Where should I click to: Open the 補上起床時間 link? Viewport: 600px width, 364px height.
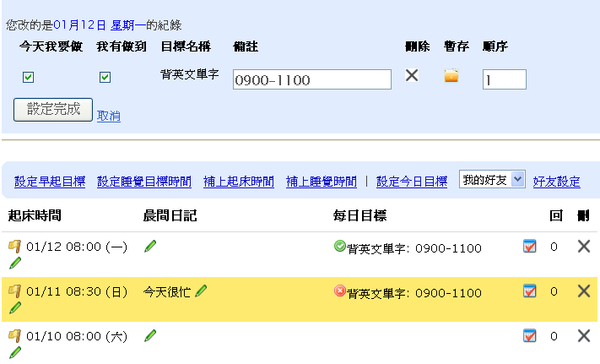coord(239,181)
